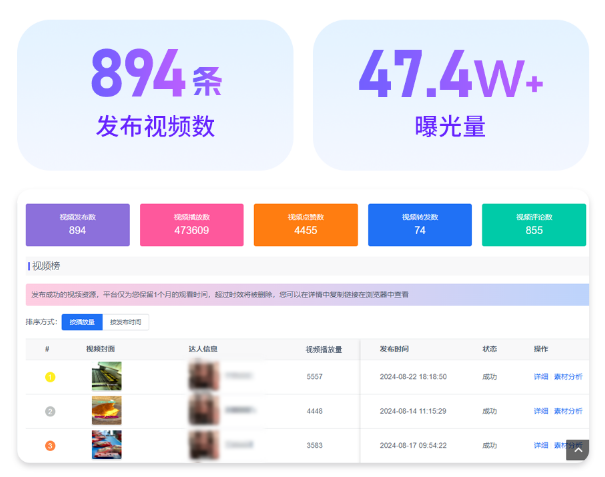This screenshot has width=605, height=477.
Task: Click the scroll-to-top arrow button
Action: click(x=577, y=451)
